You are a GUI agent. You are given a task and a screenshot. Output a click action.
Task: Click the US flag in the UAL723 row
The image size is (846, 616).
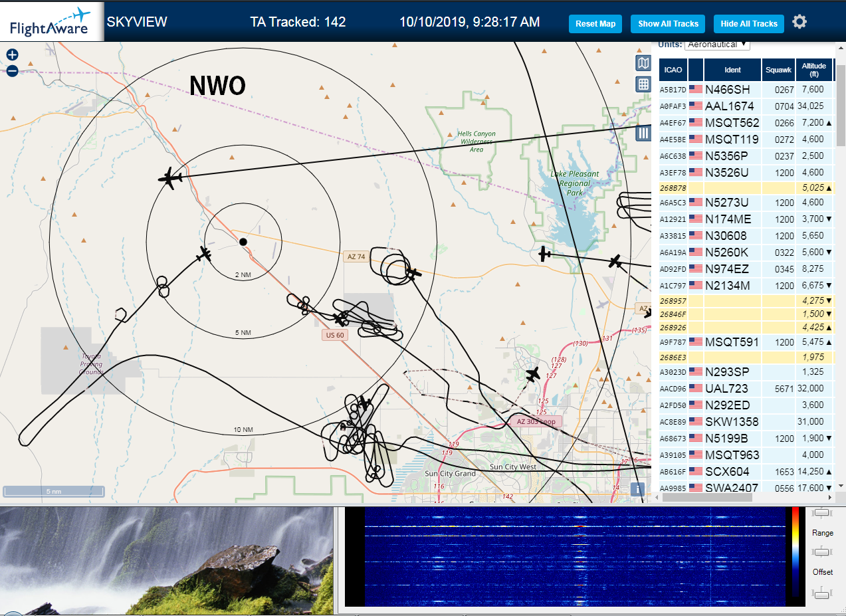coord(696,388)
